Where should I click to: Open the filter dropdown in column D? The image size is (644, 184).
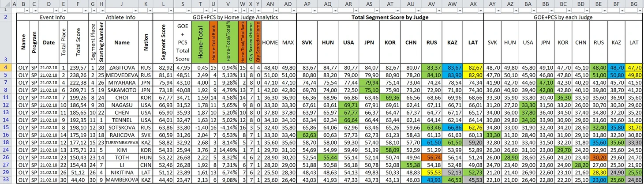56,10
